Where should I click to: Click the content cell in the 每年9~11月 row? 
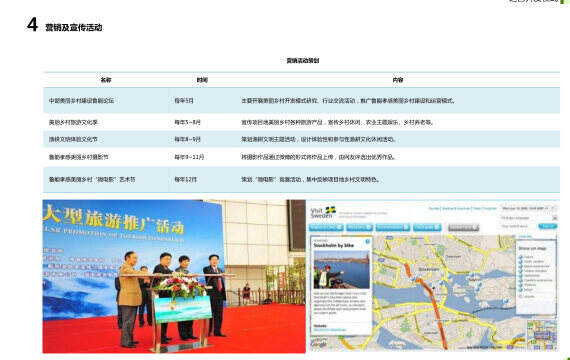(318, 157)
